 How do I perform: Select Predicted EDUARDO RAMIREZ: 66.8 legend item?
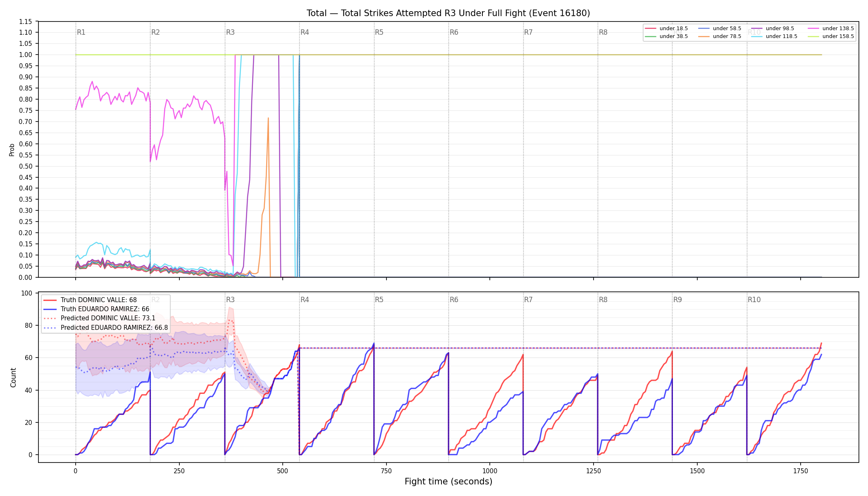pyautogui.click(x=106, y=328)
